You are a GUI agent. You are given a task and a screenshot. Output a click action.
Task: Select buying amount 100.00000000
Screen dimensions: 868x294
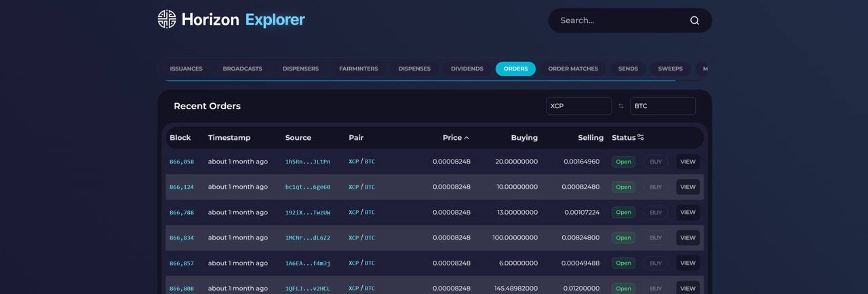pos(515,238)
